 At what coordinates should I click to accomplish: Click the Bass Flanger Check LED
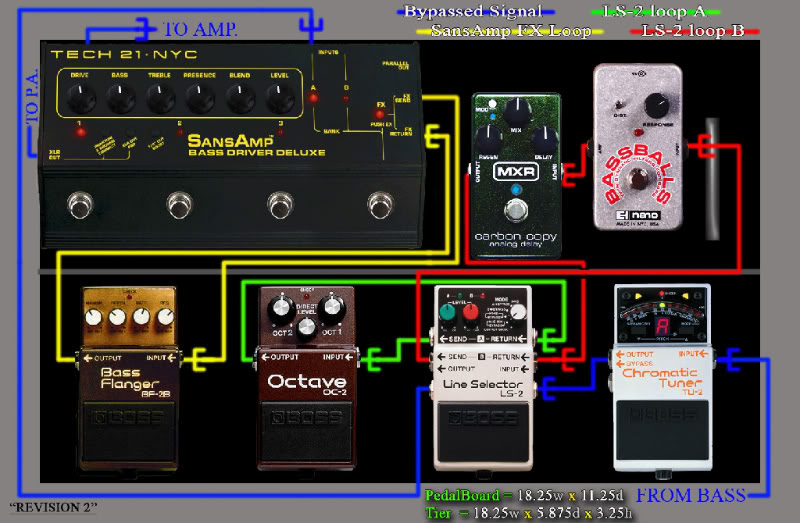tap(130, 296)
